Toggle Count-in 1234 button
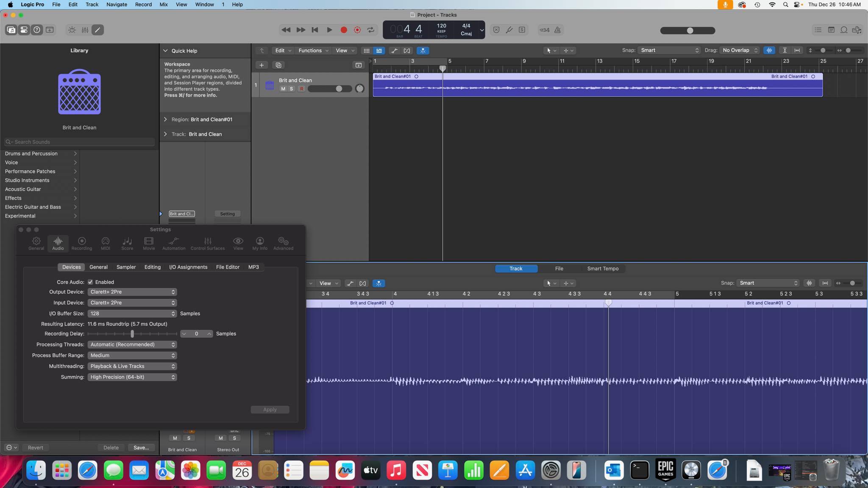Image resolution: width=868 pixels, height=488 pixels. [x=544, y=30]
